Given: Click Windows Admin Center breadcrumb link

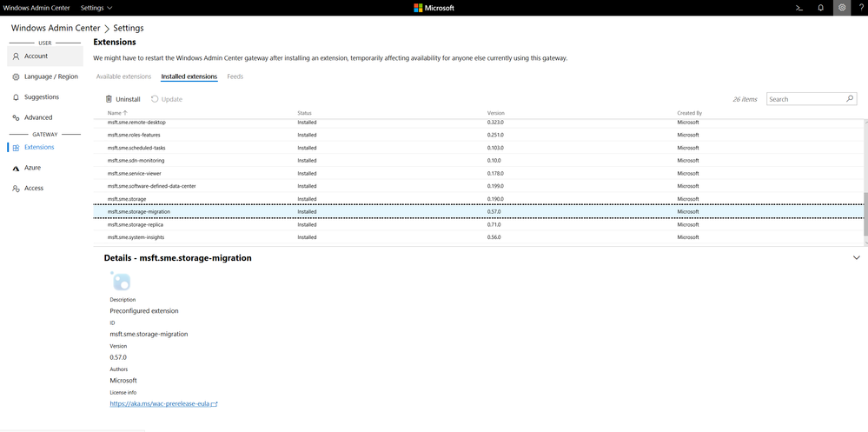Looking at the screenshot, I should [56, 28].
